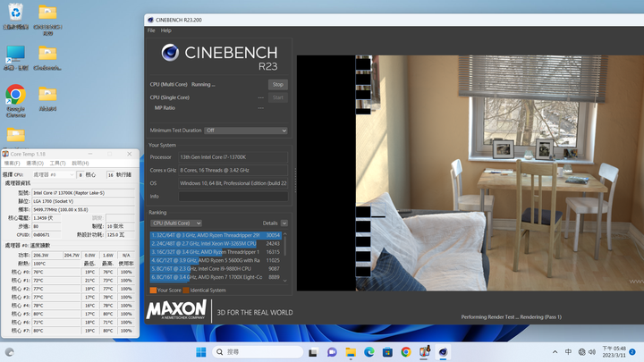
Task: Switch to Core Temp on the taskbar
Action: click(x=424, y=352)
